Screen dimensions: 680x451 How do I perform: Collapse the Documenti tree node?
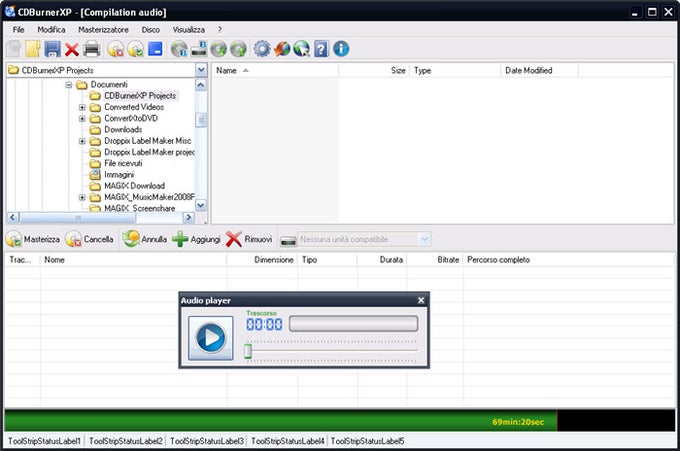(69, 85)
